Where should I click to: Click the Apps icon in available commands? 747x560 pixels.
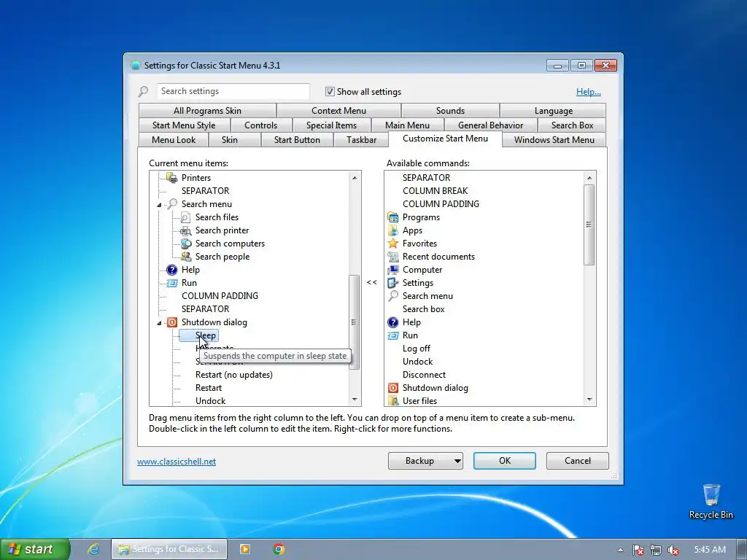(x=393, y=230)
